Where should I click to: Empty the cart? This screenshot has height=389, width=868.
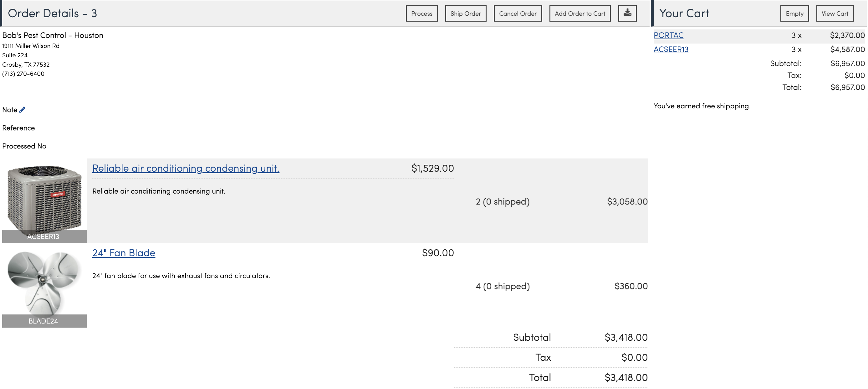[794, 13]
